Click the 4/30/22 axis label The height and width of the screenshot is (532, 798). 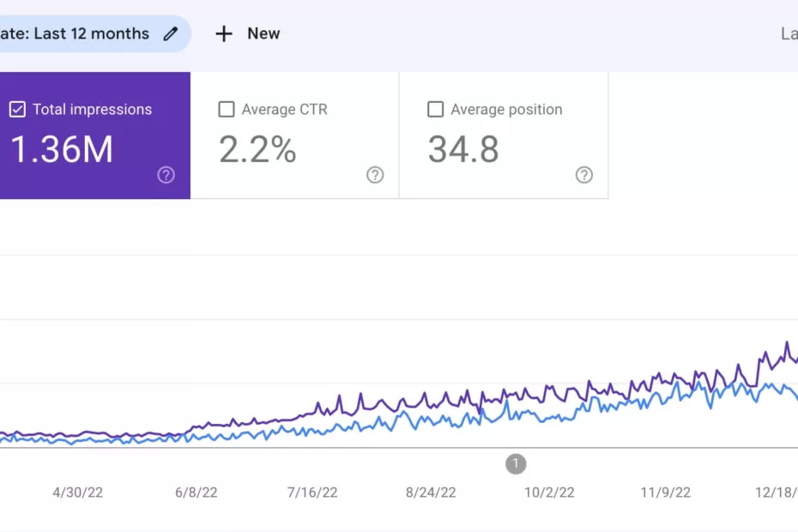coord(76,493)
